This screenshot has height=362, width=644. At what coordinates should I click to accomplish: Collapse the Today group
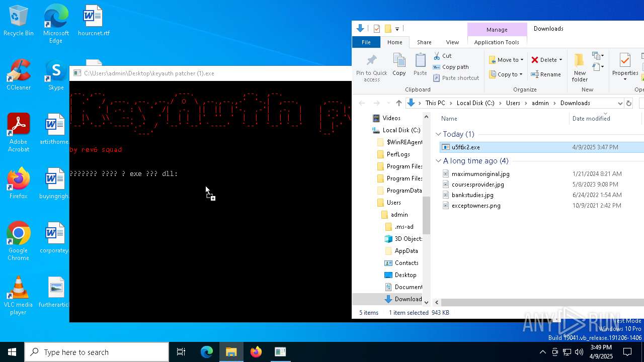tap(438, 134)
